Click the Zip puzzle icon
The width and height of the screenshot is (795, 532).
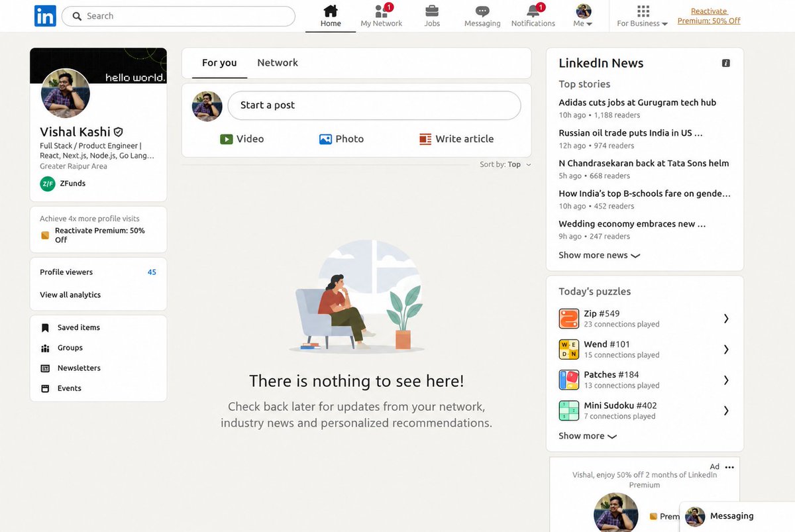(569, 319)
